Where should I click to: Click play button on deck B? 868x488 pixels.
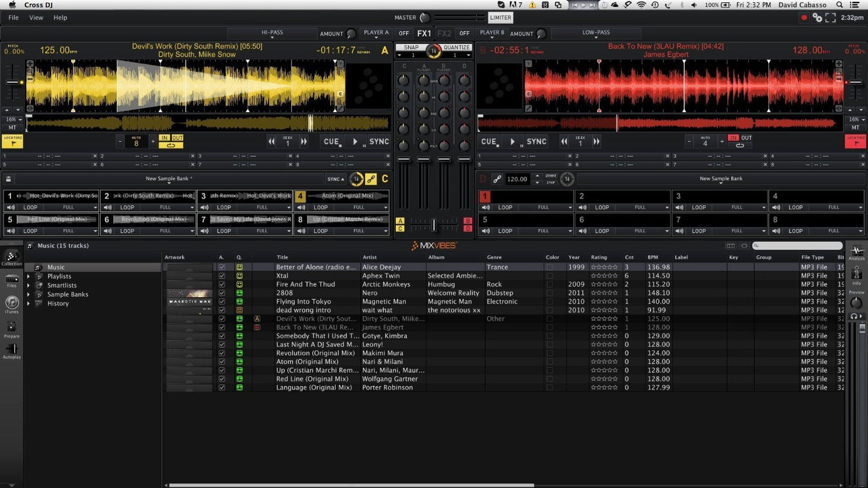pos(513,142)
